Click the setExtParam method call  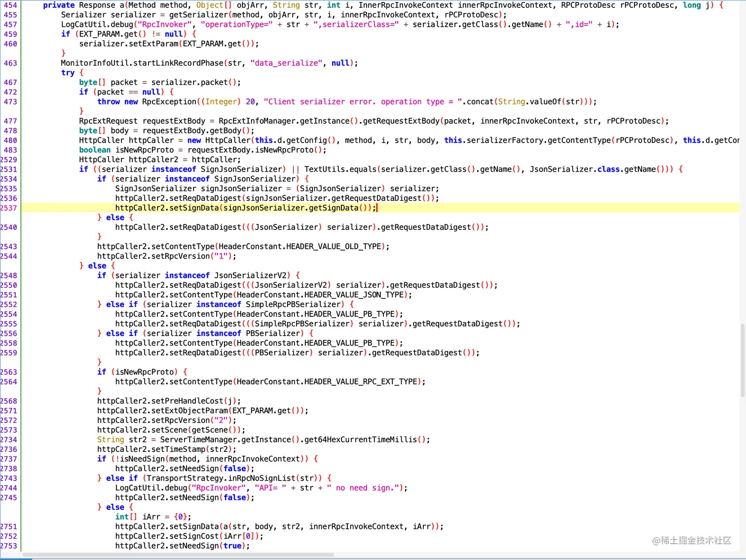click(x=153, y=43)
